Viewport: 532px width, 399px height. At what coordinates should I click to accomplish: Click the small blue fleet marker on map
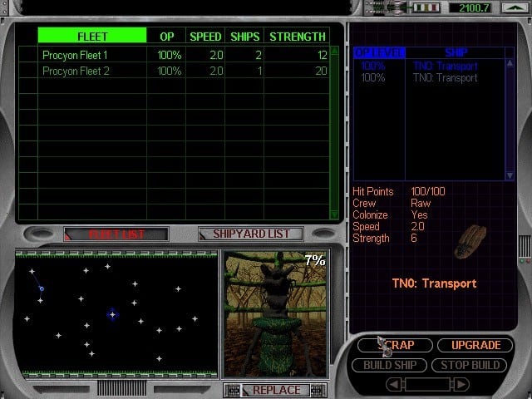pyautogui.click(x=42, y=289)
